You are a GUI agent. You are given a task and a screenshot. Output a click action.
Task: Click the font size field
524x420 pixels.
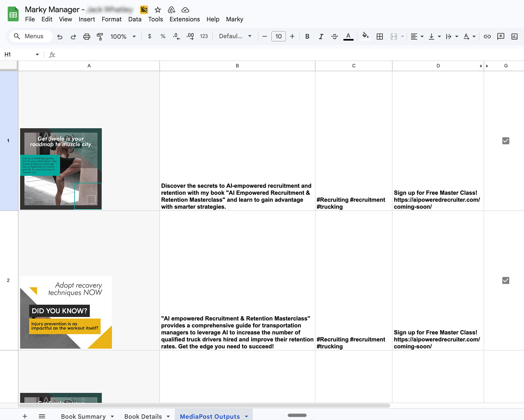tap(279, 36)
